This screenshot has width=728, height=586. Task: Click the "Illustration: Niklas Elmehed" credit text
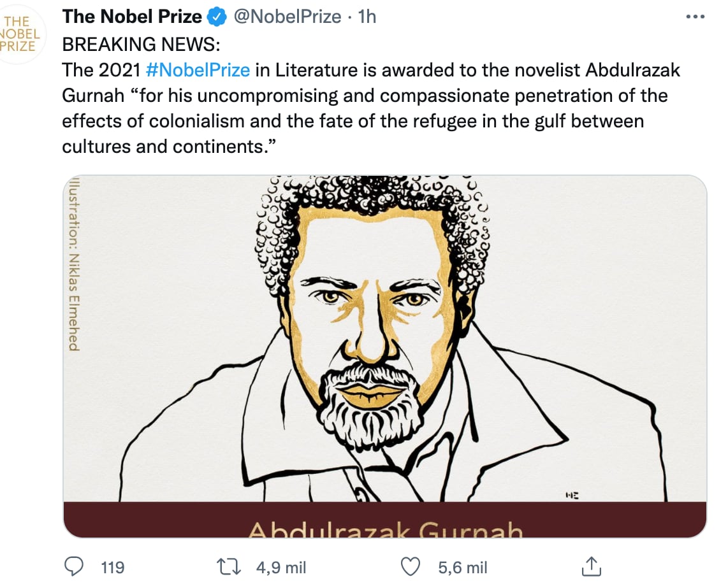pyautogui.click(x=75, y=263)
